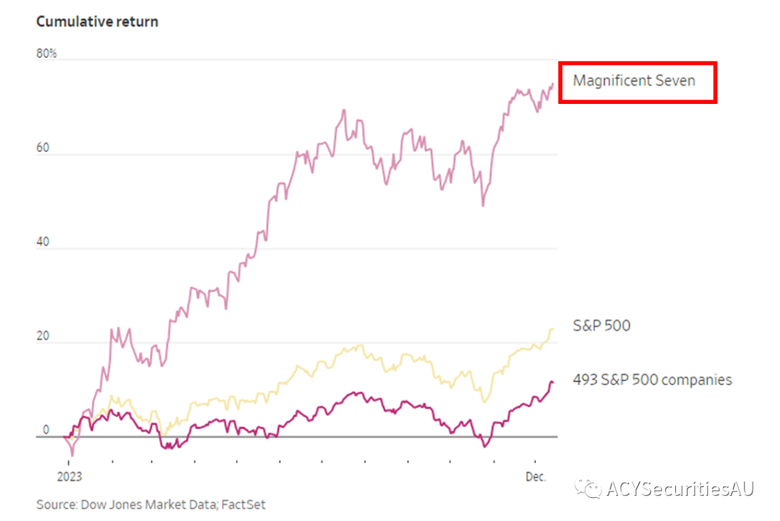This screenshot has width=780, height=521.
Task: Click the gray zero baseline of the chart
Action: [296, 437]
